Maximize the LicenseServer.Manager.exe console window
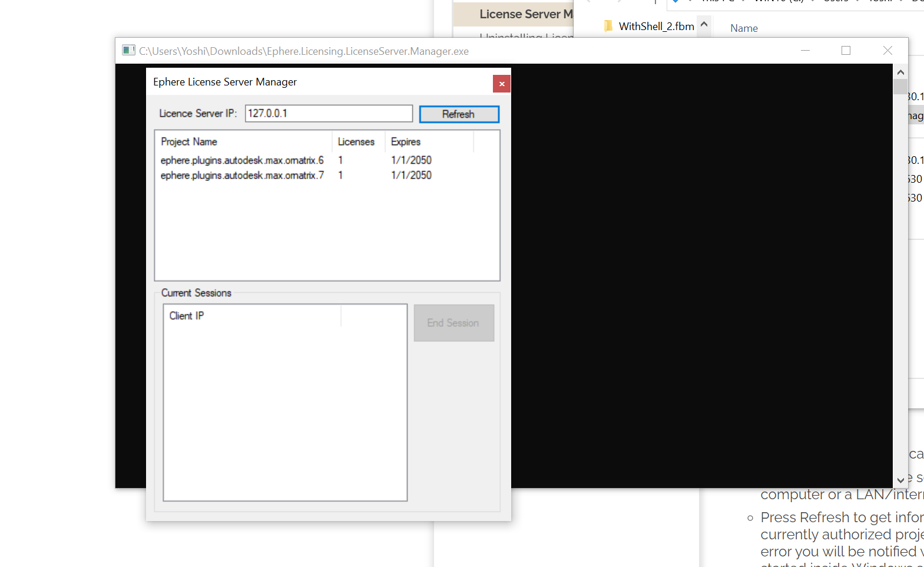The image size is (924, 567). coord(846,51)
